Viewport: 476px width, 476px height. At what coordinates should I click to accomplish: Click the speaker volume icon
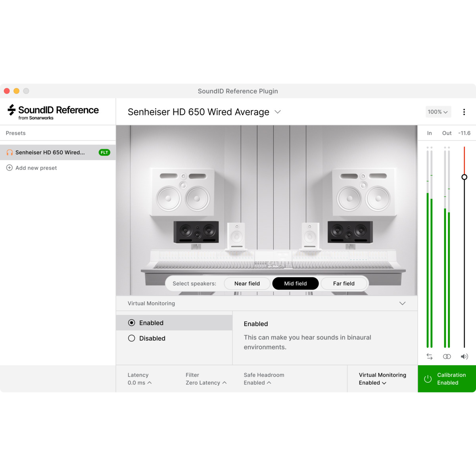tap(464, 356)
